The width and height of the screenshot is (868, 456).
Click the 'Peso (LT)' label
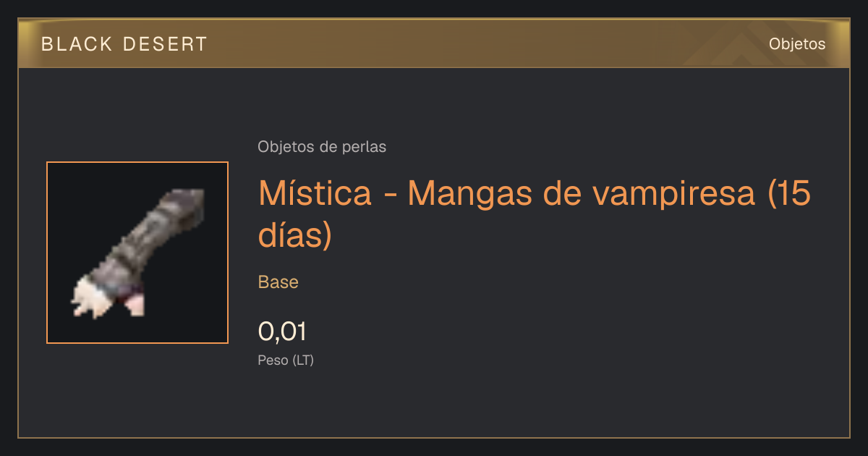tap(286, 360)
